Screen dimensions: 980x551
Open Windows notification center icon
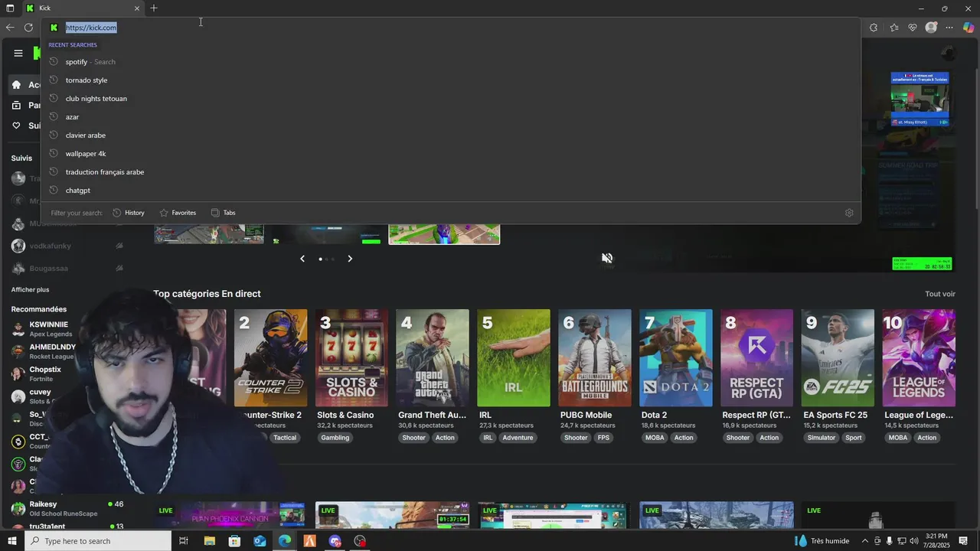[963, 541]
